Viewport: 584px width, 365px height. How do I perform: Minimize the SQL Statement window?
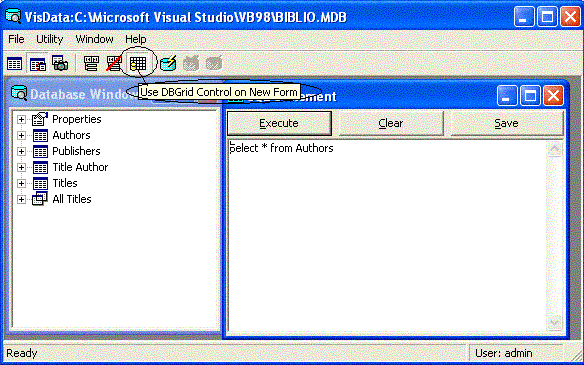(507, 96)
